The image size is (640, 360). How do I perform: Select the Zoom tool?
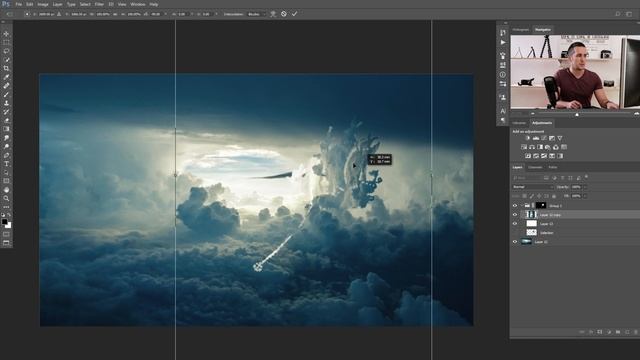pos(6,198)
